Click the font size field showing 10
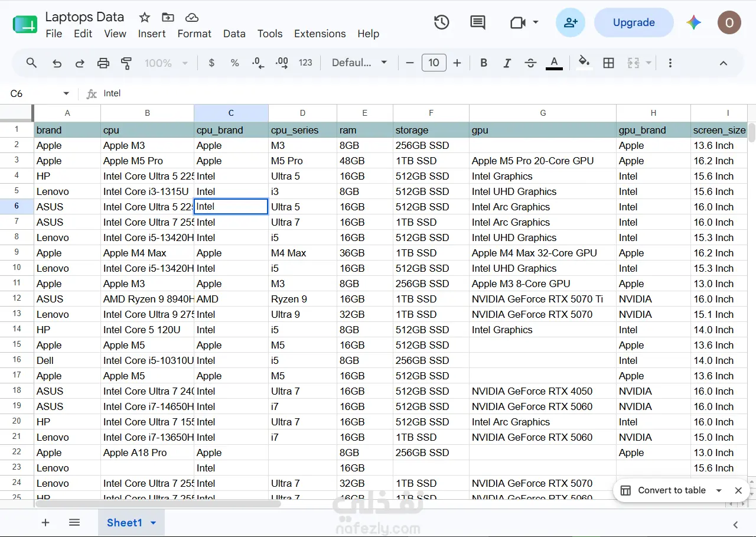Screen dimensions: 756x537 [x=434, y=63]
